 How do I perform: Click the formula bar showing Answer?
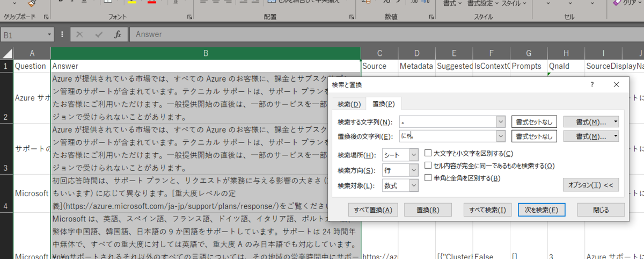(x=385, y=34)
